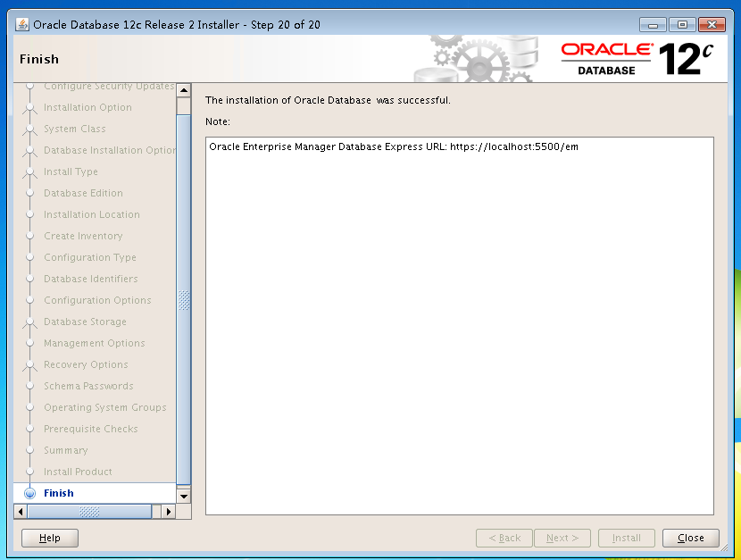Select Prerequisite Checks step
The image size is (741, 560).
[x=91, y=429]
